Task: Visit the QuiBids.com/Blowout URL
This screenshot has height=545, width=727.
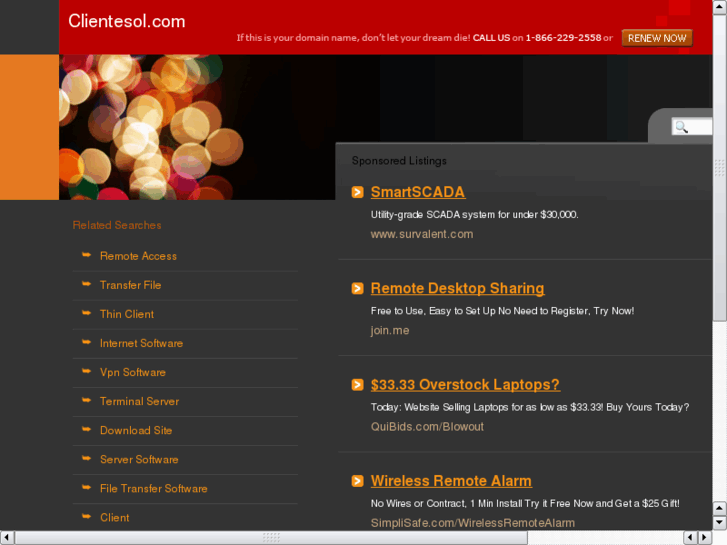Action: click(427, 427)
